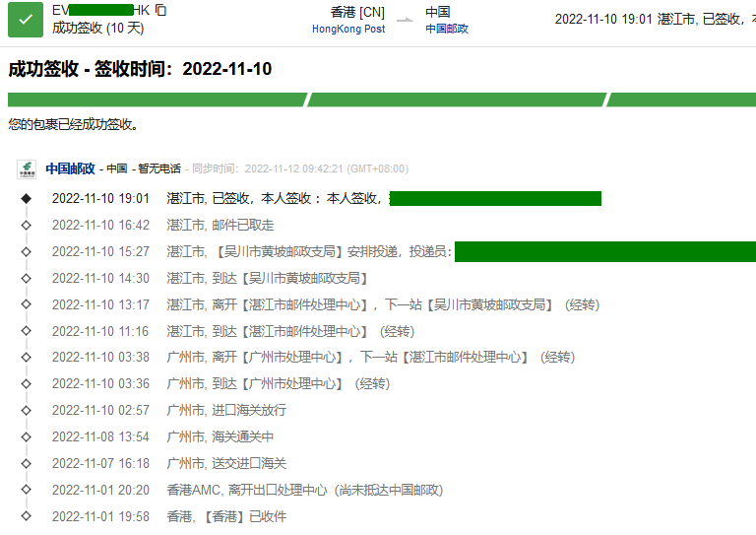Open the 中国邮政 link under destination 中国
The image size is (756, 535).
[x=447, y=29]
